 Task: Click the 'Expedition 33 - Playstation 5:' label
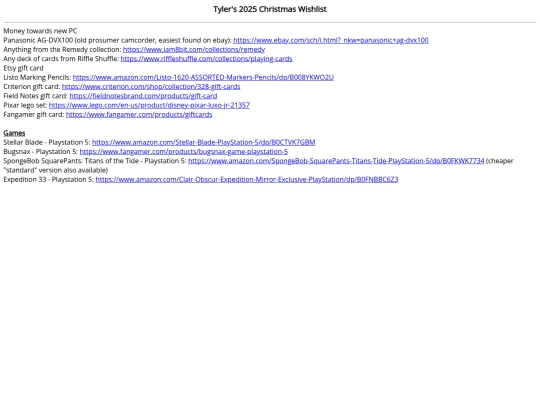click(x=49, y=180)
